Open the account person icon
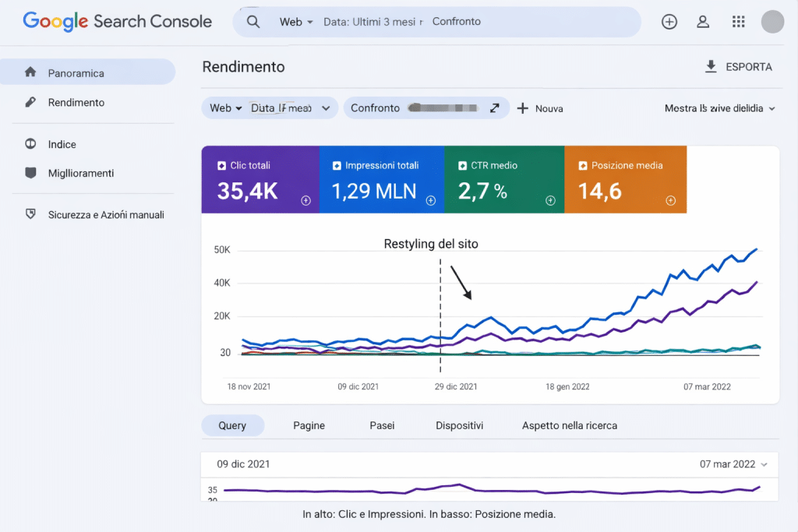Image resolution: width=798 pixels, height=532 pixels. click(703, 22)
